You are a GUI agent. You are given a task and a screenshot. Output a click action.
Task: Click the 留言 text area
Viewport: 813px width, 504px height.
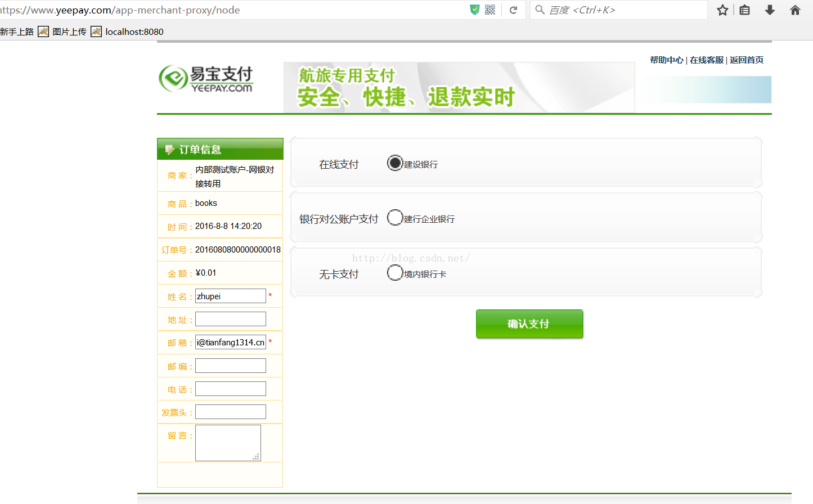click(x=228, y=443)
